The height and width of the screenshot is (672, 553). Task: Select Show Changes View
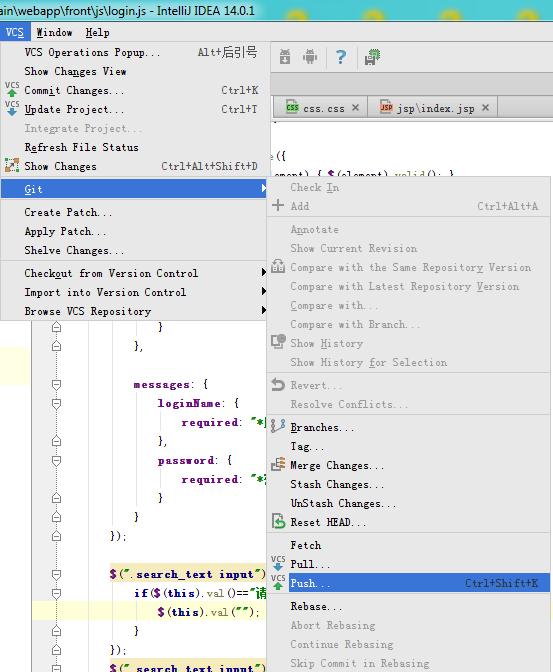coord(135,71)
